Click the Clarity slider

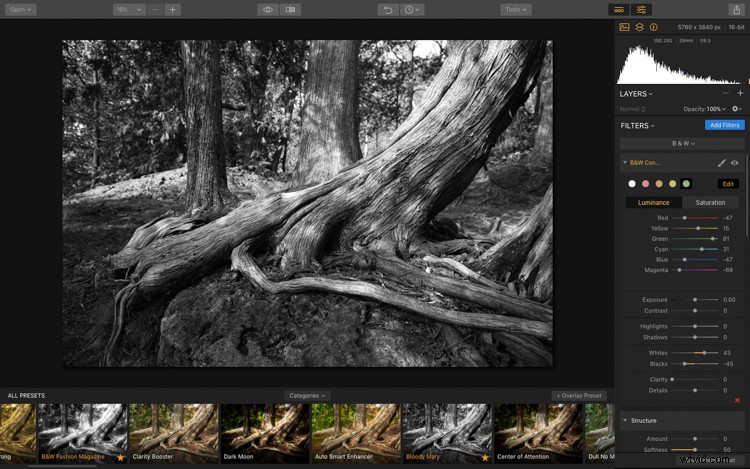695,380
